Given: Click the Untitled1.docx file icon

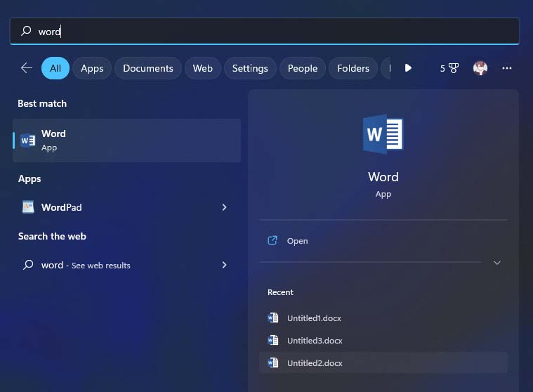Looking at the screenshot, I should 273,318.
